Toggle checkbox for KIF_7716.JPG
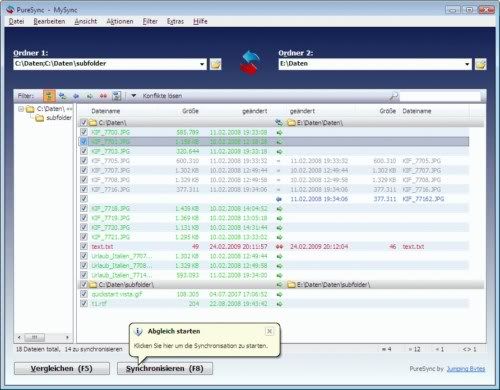 coord(84,189)
